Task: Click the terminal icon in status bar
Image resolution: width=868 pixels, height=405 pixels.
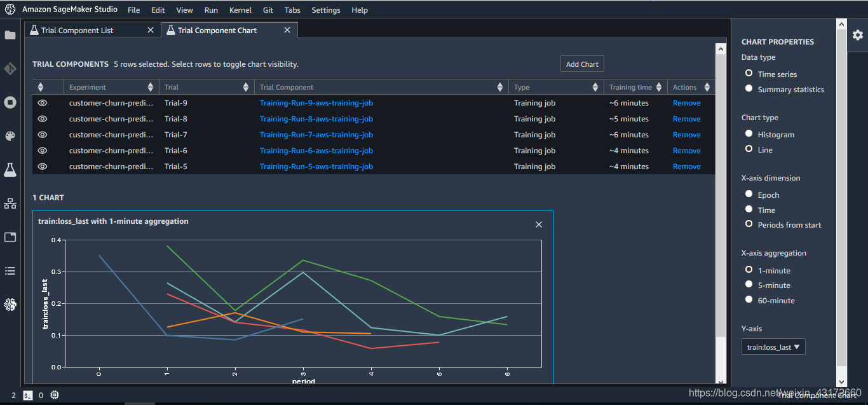Action: coord(27,395)
